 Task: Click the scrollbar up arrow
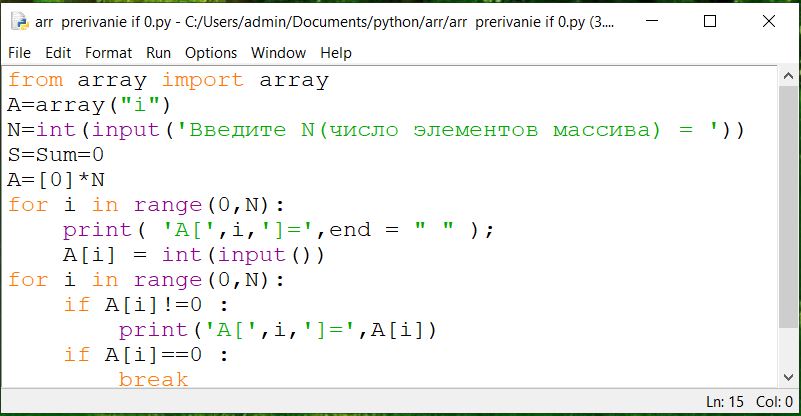pyautogui.click(x=788, y=77)
